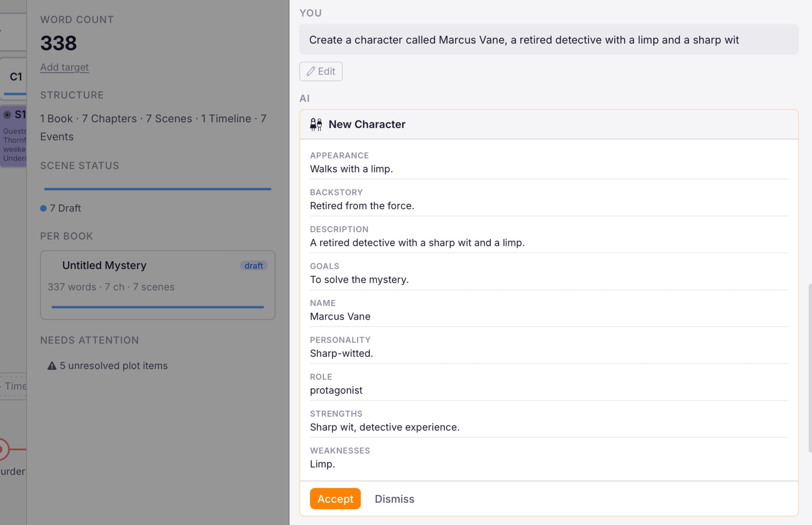Open the Add target link
The width and height of the screenshot is (812, 525).
coord(64,67)
